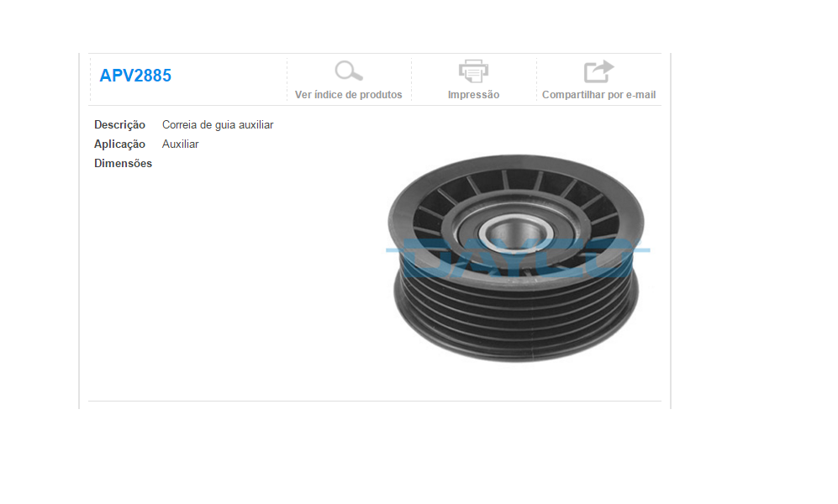Select the 'Aplicação' field label
The height and width of the screenshot is (504, 838).
[119, 144]
